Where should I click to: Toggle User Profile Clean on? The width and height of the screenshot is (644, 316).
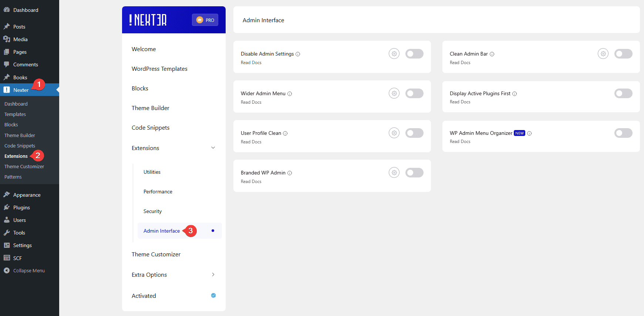pos(414,133)
